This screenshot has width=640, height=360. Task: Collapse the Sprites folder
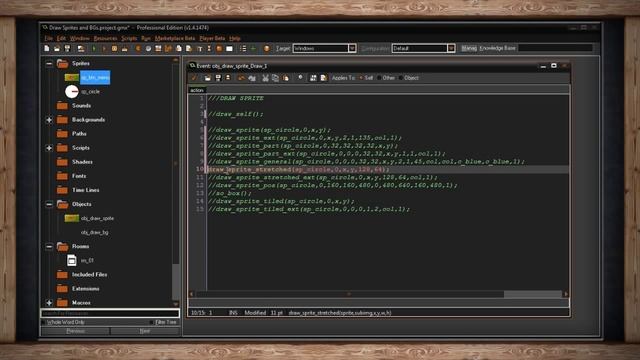49,63
